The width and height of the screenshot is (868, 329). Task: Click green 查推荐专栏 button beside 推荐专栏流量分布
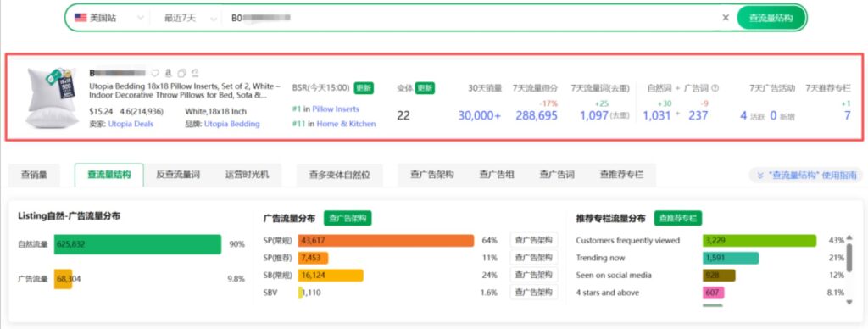point(678,218)
